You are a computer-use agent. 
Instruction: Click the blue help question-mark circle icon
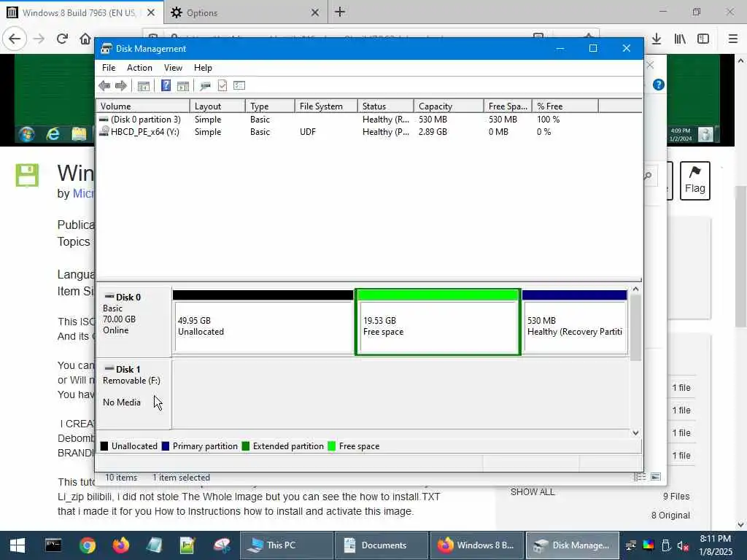(x=659, y=85)
